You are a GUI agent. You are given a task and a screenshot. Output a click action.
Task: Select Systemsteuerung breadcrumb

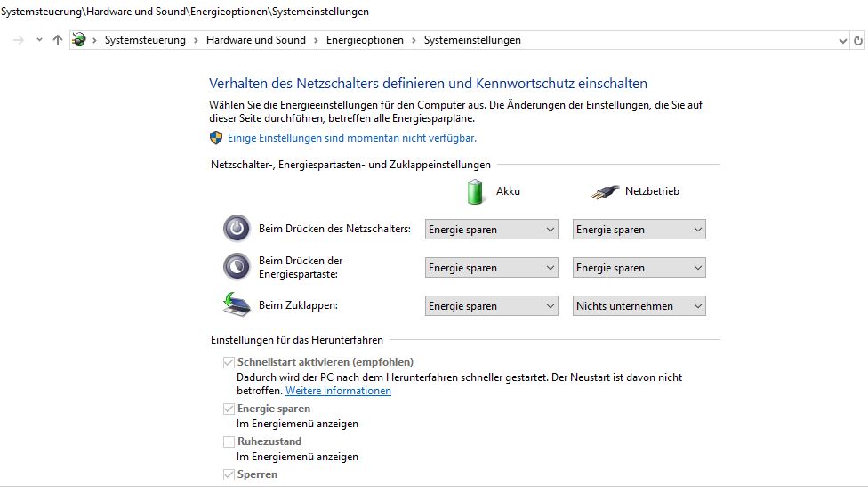pyautogui.click(x=145, y=40)
